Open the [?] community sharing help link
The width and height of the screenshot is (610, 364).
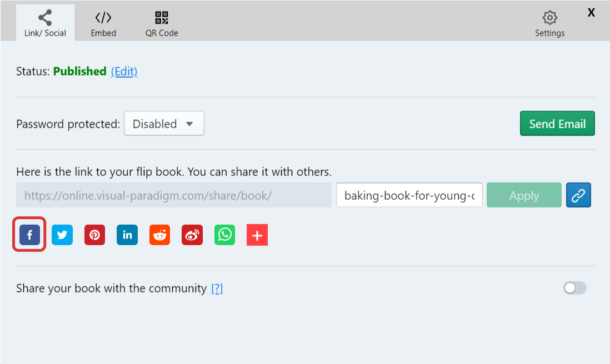tap(217, 289)
